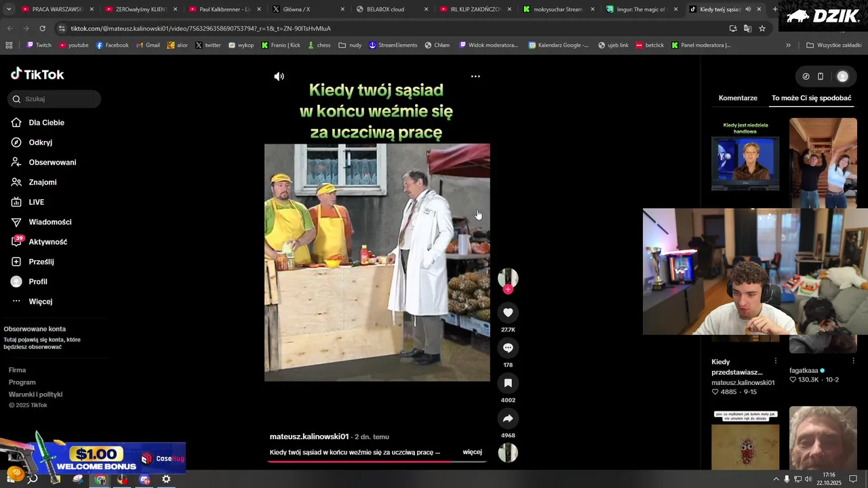Select To może Ci się spodobać tab
The height and width of the screenshot is (488, 868).
pyautogui.click(x=811, y=98)
